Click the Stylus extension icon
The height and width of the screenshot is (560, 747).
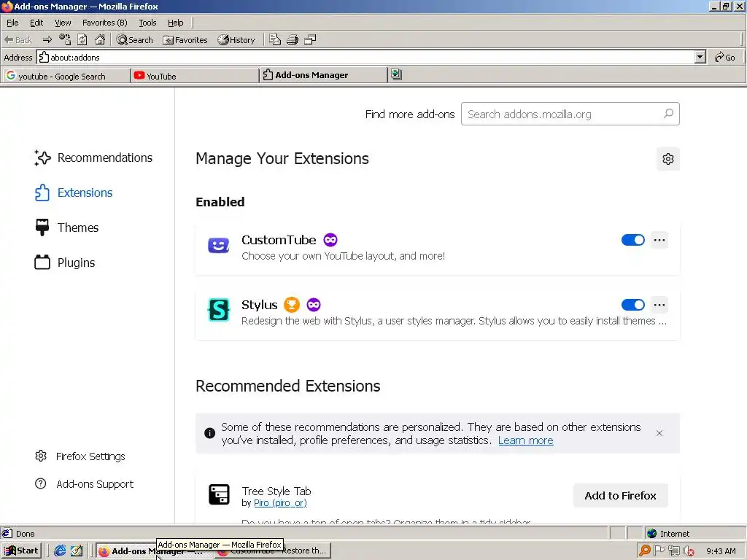tap(219, 310)
